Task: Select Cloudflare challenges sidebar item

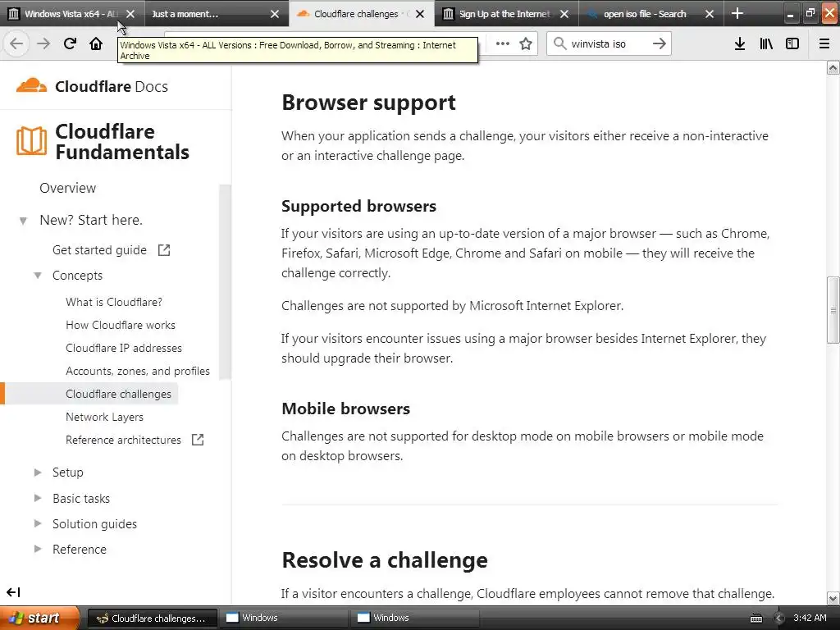Action: 118,395
